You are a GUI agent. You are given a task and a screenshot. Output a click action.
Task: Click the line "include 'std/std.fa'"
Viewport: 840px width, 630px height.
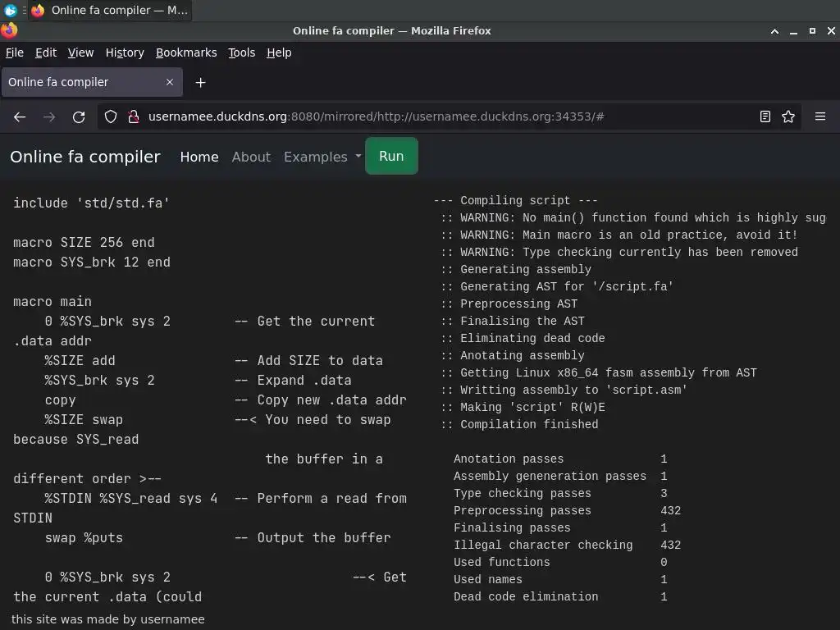[x=91, y=203]
